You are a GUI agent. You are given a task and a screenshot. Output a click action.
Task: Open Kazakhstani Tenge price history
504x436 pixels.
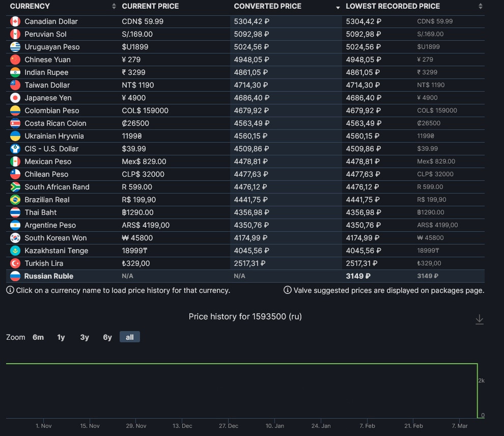point(56,251)
